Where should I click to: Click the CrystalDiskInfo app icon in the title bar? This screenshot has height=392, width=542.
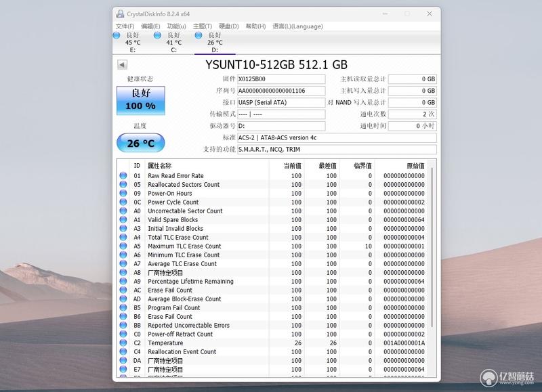tap(120, 14)
